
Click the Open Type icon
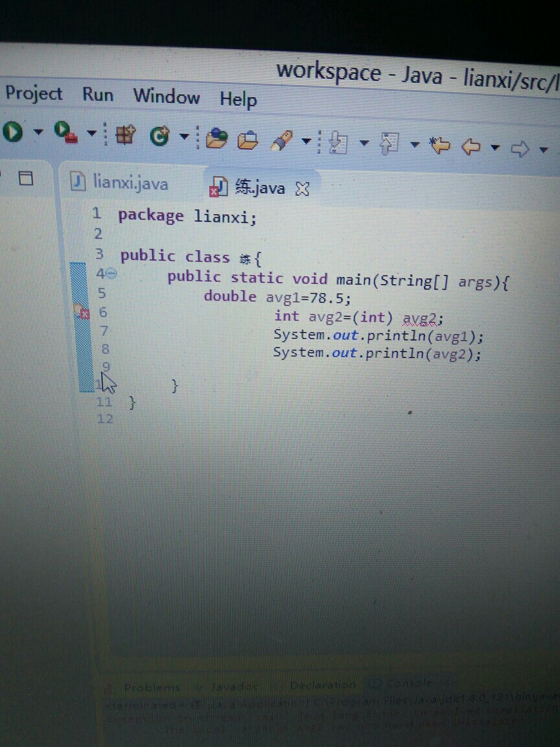pos(216,138)
